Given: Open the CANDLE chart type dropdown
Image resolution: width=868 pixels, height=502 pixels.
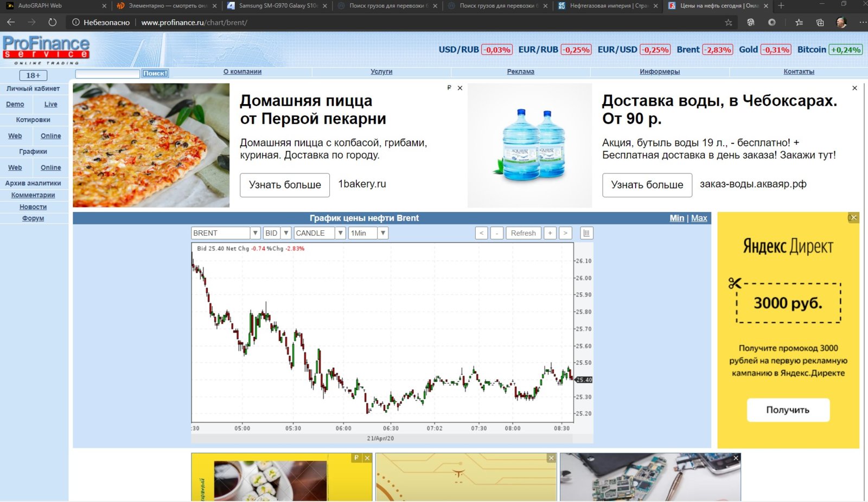Looking at the screenshot, I should [340, 233].
